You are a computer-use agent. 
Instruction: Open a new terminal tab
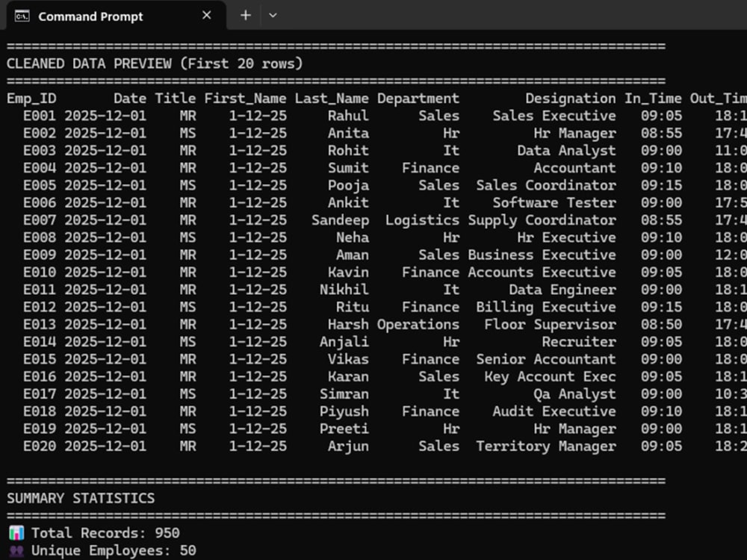pos(245,15)
